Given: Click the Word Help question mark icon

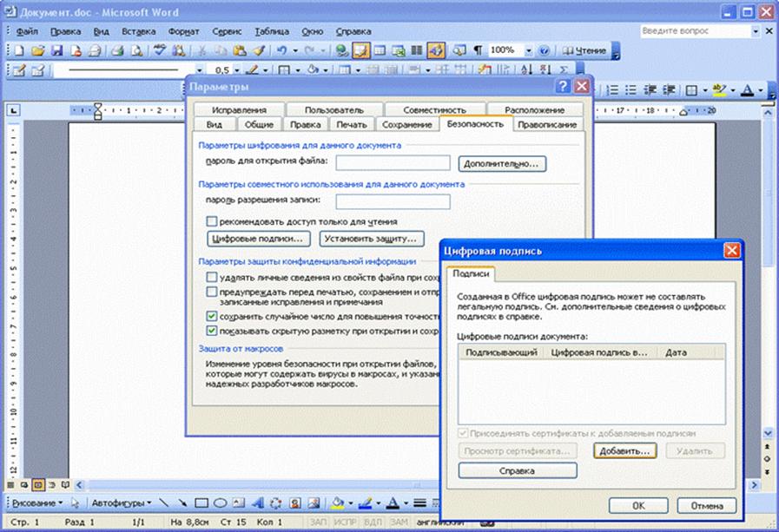Looking at the screenshot, I should coord(544,50).
